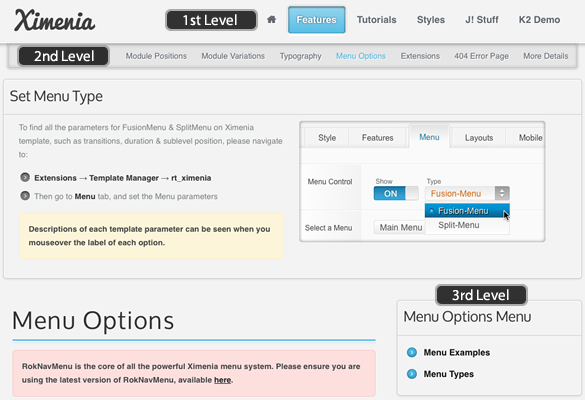This screenshot has width=585, height=400.
Task: Click arrow bullet beside Extensions Template Manager
Action: coord(25,177)
